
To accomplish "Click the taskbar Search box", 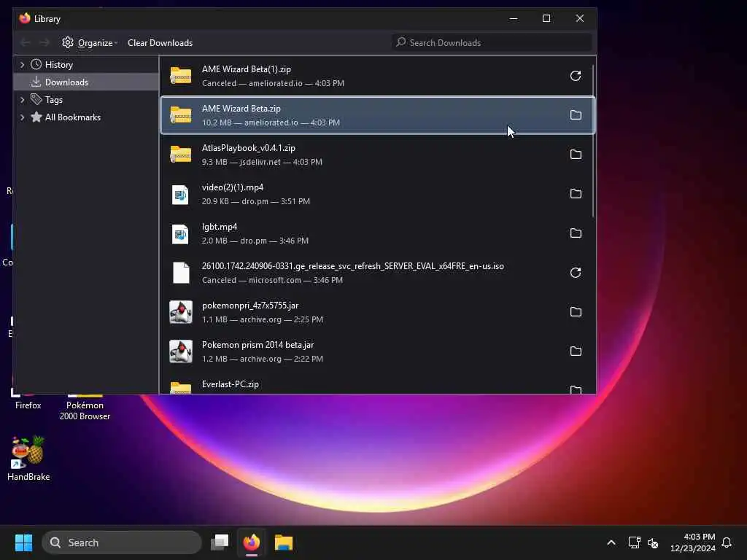I will tap(122, 542).
